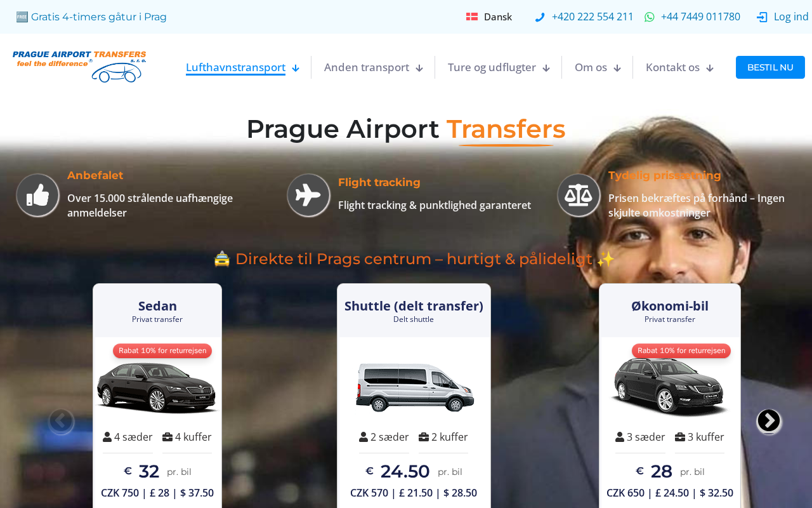The height and width of the screenshot is (508, 812).
Task: Select the Shuttle minibus image
Action: pos(414,387)
